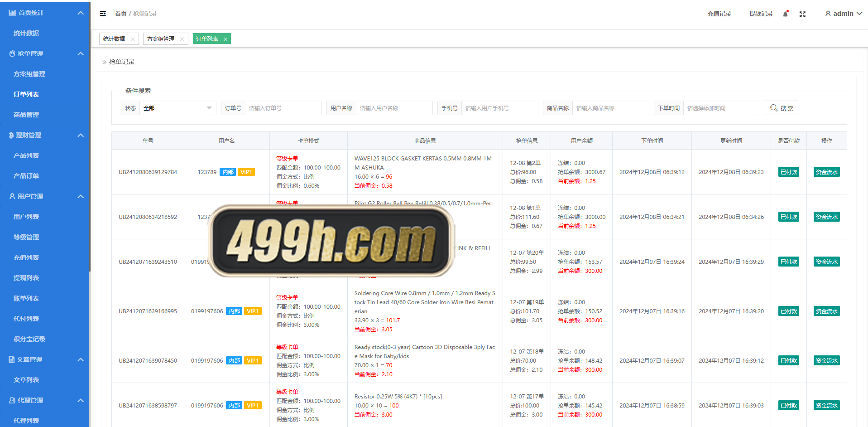Click 已付款 badge for order UB2412080639129784

point(789,172)
